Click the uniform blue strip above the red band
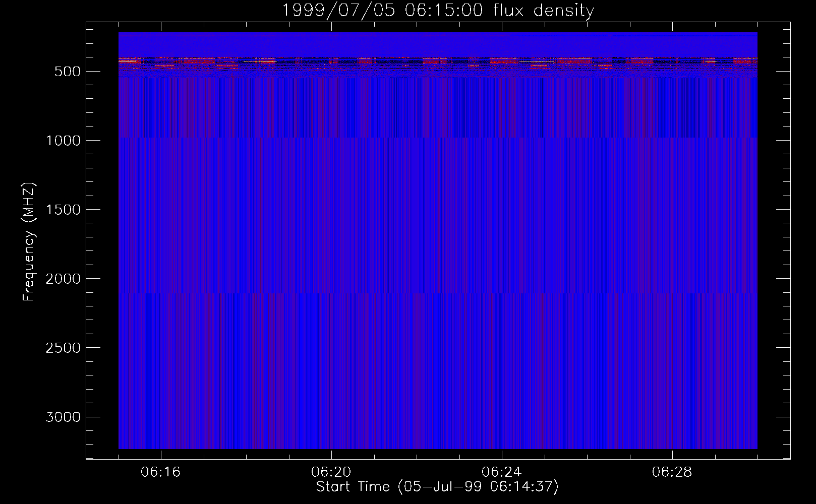This screenshot has width=816, height=504. [x=437, y=44]
